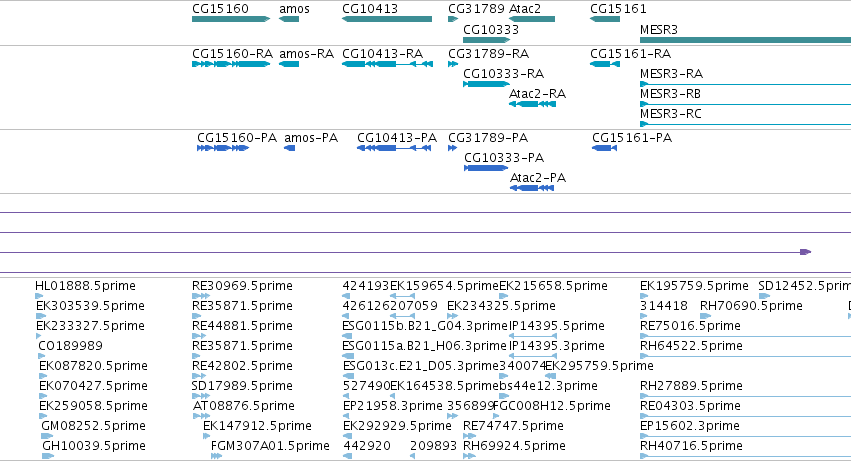Click EST AT08876.5prime
The image size is (851, 461).
[244, 407]
